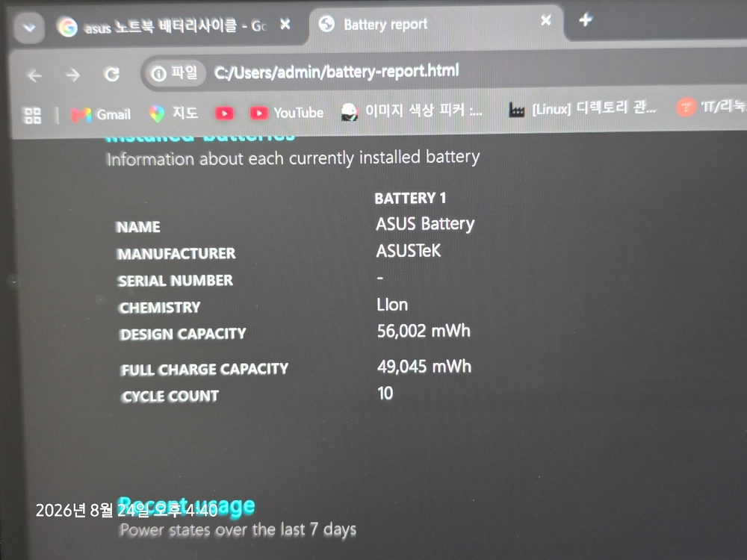The width and height of the screenshot is (747, 560).
Task: Open the YouTube labeled bookmark
Action: point(286,113)
